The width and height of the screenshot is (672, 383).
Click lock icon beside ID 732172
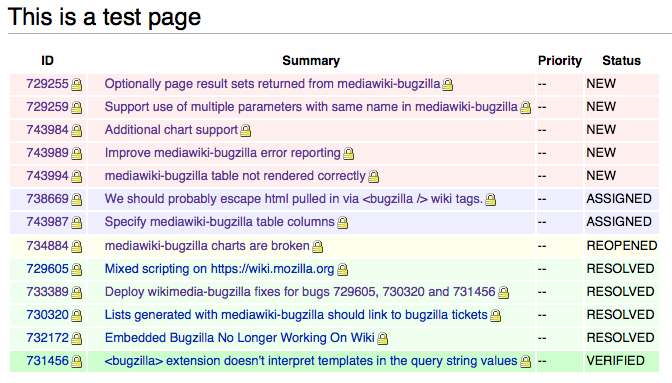[77, 339]
